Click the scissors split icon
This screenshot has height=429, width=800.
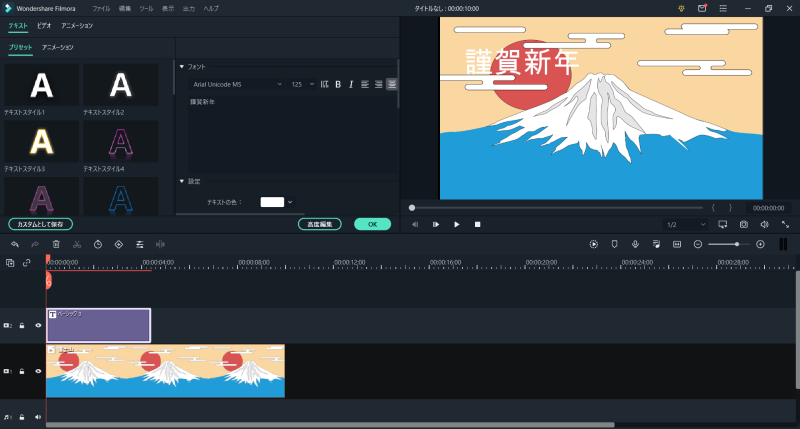click(x=77, y=244)
